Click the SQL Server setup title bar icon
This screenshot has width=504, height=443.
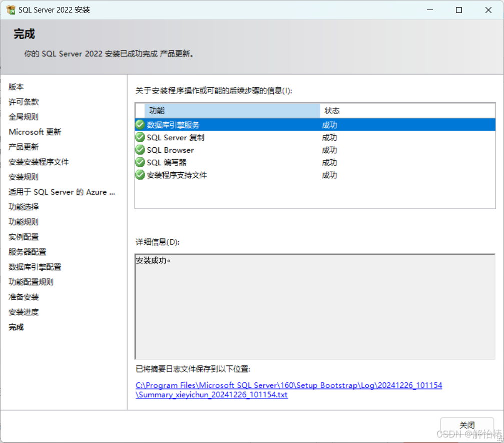click(11, 10)
